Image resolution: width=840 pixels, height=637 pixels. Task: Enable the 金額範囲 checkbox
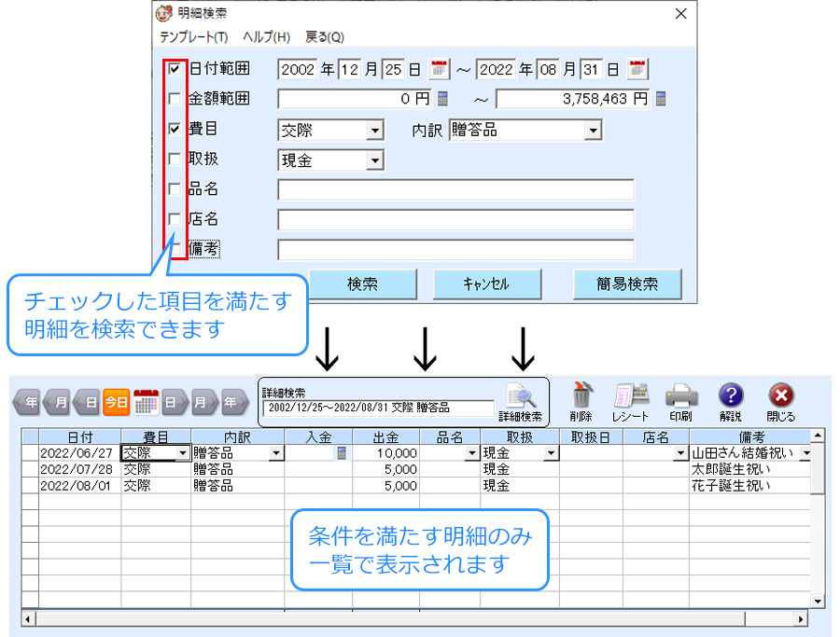click(x=175, y=99)
